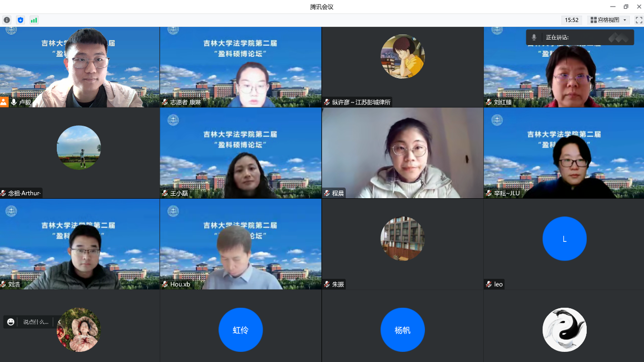Click the emoji reaction smiley icon

[x=11, y=322]
